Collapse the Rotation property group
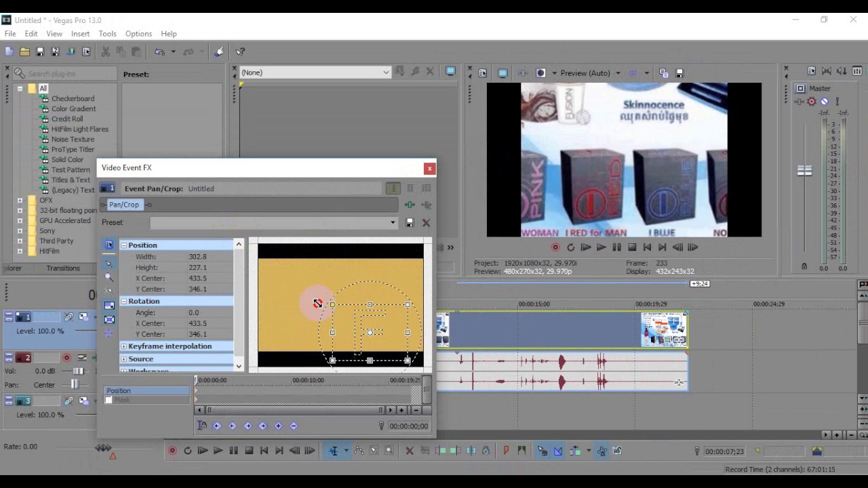This screenshot has height=488, width=868. click(124, 301)
